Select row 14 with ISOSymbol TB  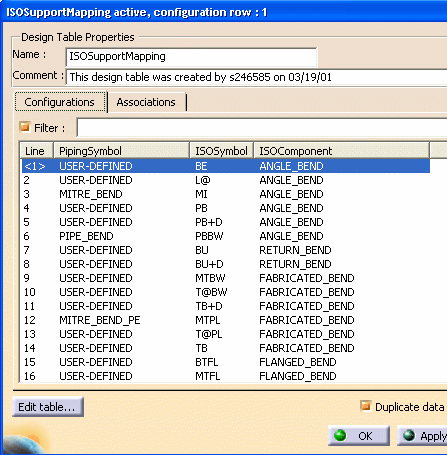(226, 348)
